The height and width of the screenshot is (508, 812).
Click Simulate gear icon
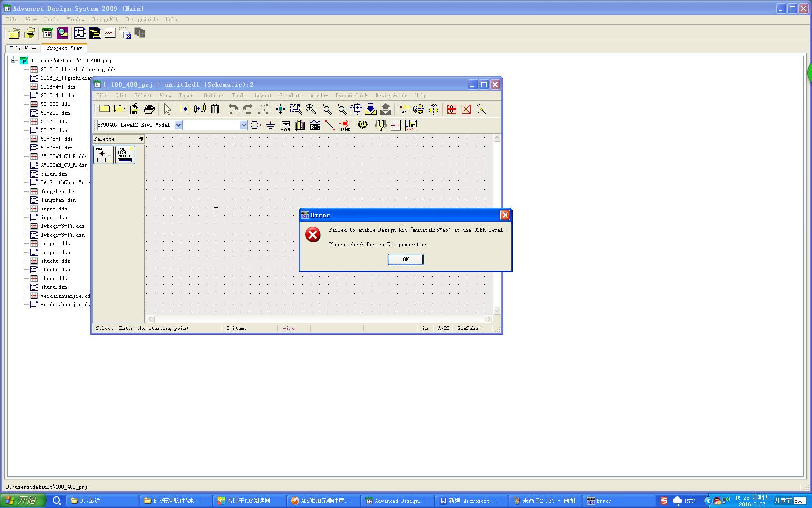tap(362, 125)
